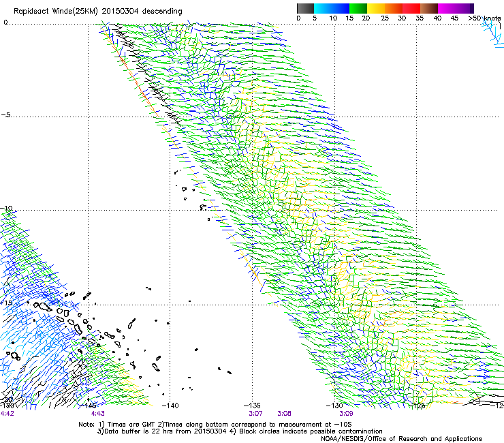Choose the red 30-35 knots color segment
Screen dimensions: 504x443
(411, 8)
